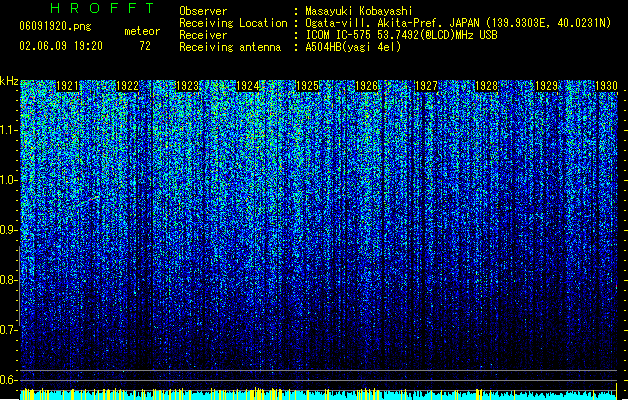This screenshot has height=400, width=629.
Task: Click the 1927 time marker
Action: [426, 86]
